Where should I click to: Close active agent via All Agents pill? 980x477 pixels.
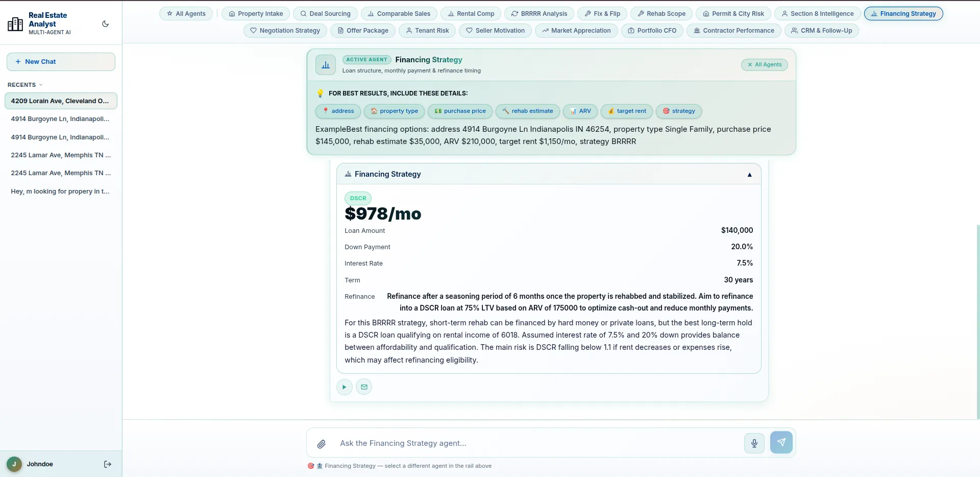[764, 65]
